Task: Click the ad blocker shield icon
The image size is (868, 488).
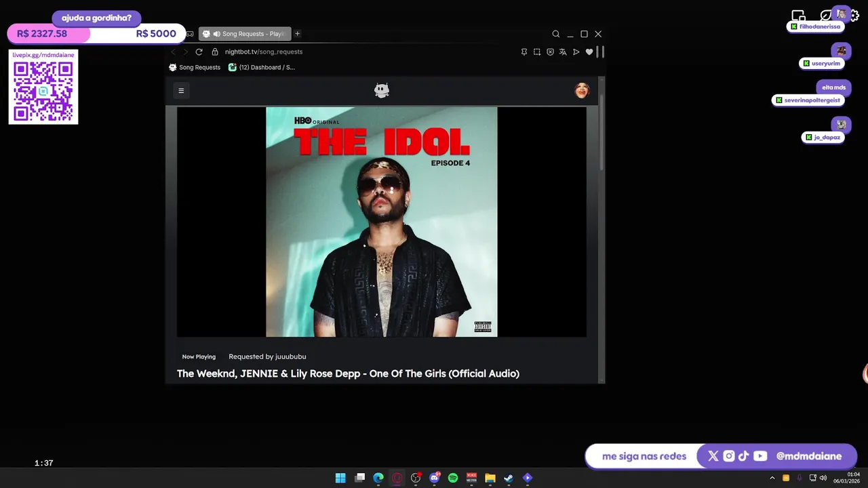Action: point(550,52)
